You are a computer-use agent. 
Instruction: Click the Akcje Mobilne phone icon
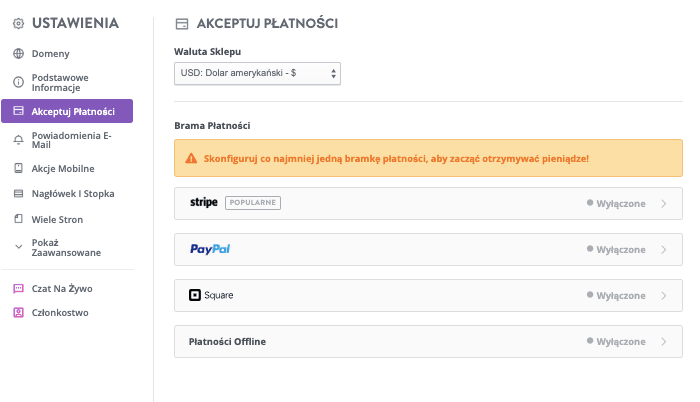tap(18, 168)
